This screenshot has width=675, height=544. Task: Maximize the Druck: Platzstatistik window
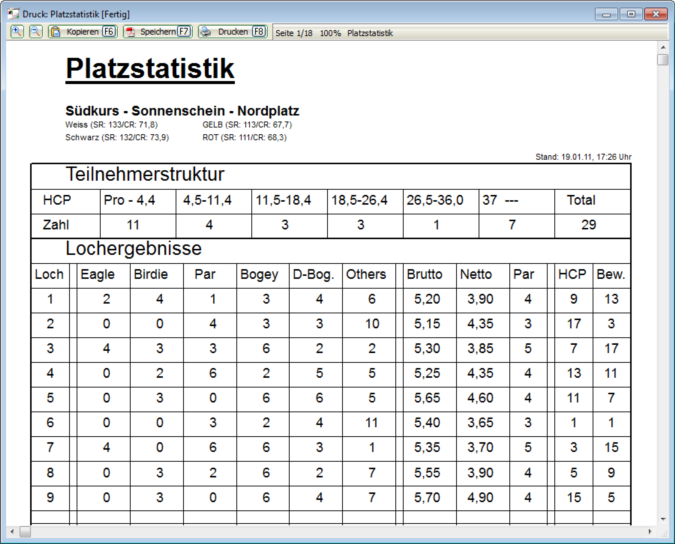pyautogui.click(x=631, y=14)
